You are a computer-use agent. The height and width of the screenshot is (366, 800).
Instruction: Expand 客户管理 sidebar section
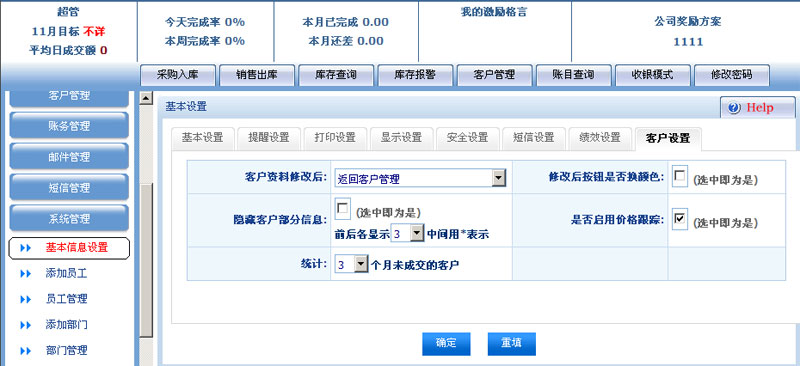pyautogui.click(x=69, y=98)
